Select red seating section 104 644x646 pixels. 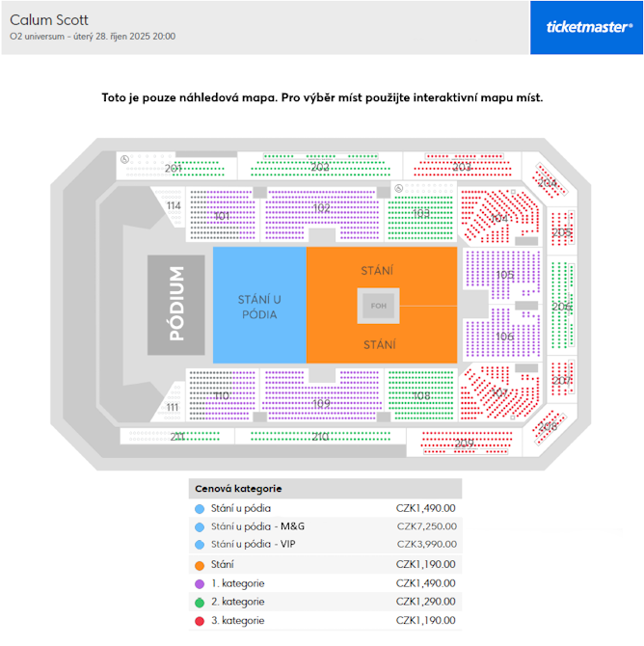[x=499, y=216]
